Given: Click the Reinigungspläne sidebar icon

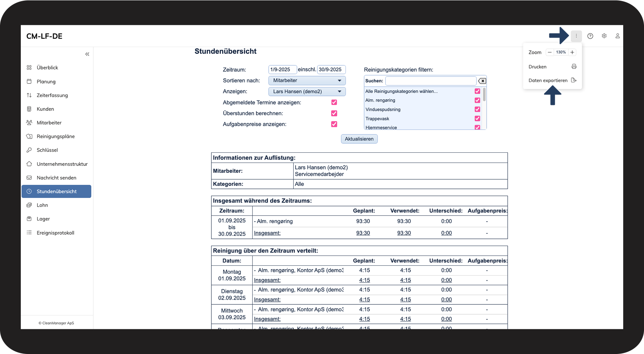Looking at the screenshot, I should click(x=29, y=136).
